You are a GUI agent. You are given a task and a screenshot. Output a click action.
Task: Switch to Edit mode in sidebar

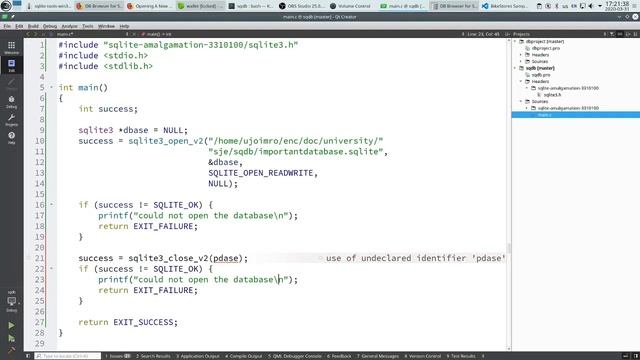(x=11, y=65)
